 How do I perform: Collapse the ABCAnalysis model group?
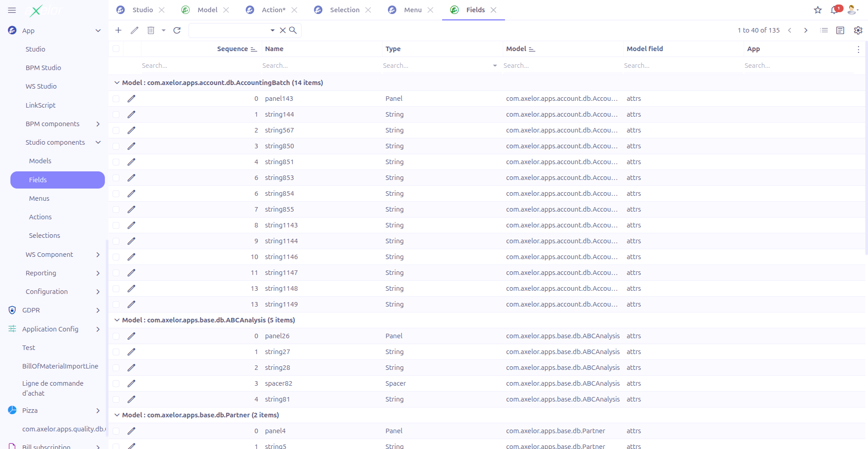(x=117, y=320)
